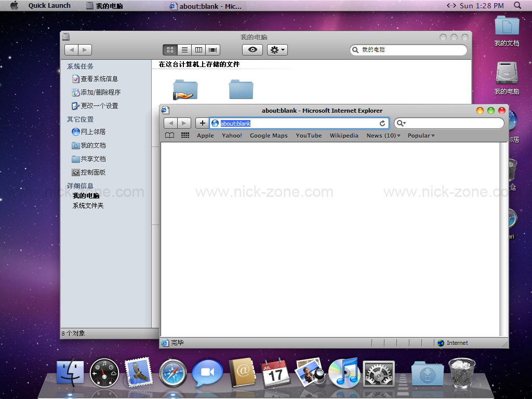Switch 我的电脑 window to list view
532x399 pixels.
184,50
